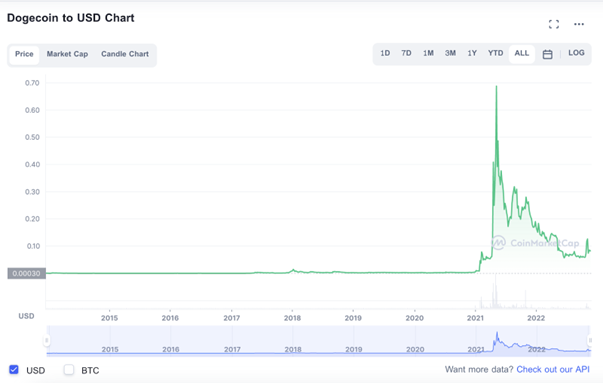Select the 1D time range
Viewport: 603px width, 383px height.
click(385, 53)
